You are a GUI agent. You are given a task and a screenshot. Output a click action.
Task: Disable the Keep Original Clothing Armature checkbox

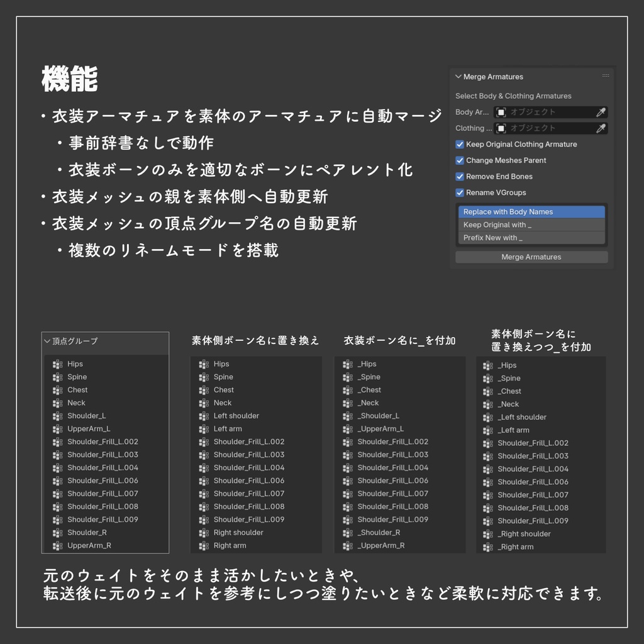click(460, 144)
